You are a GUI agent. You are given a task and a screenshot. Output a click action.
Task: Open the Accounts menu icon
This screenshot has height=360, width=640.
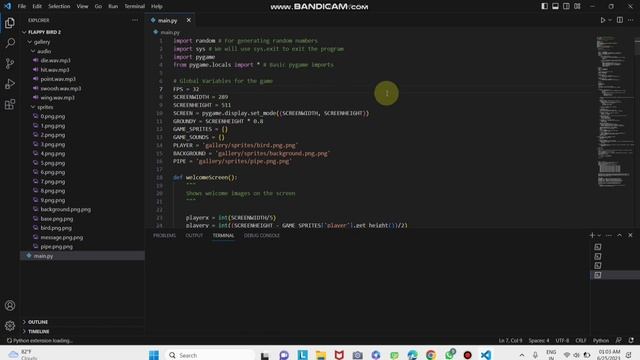pos(10,305)
